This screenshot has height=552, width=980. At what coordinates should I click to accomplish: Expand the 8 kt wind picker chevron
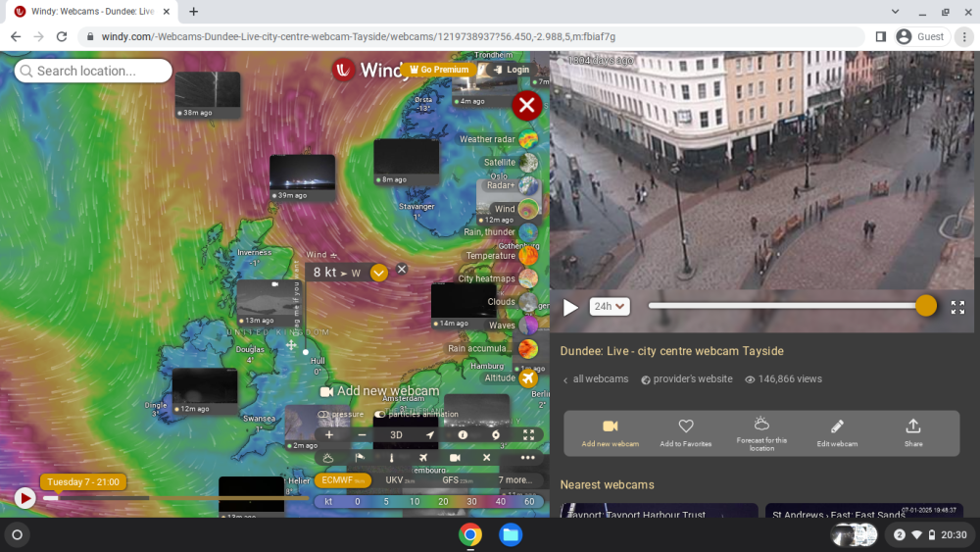point(378,273)
